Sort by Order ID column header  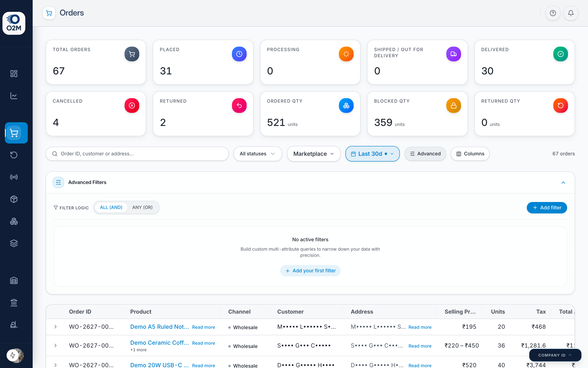(80, 312)
